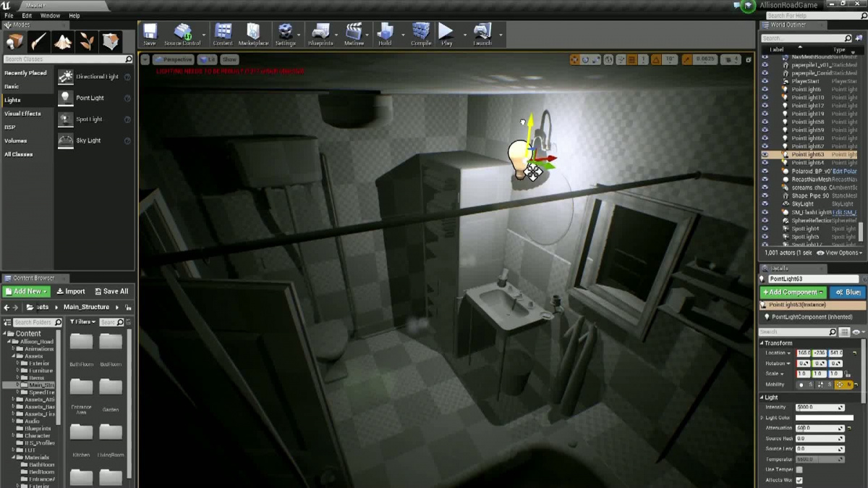Click the Compile toolbar icon
Image resolution: width=868 pixels, height=488 pixels.
[x=420, y=34]
